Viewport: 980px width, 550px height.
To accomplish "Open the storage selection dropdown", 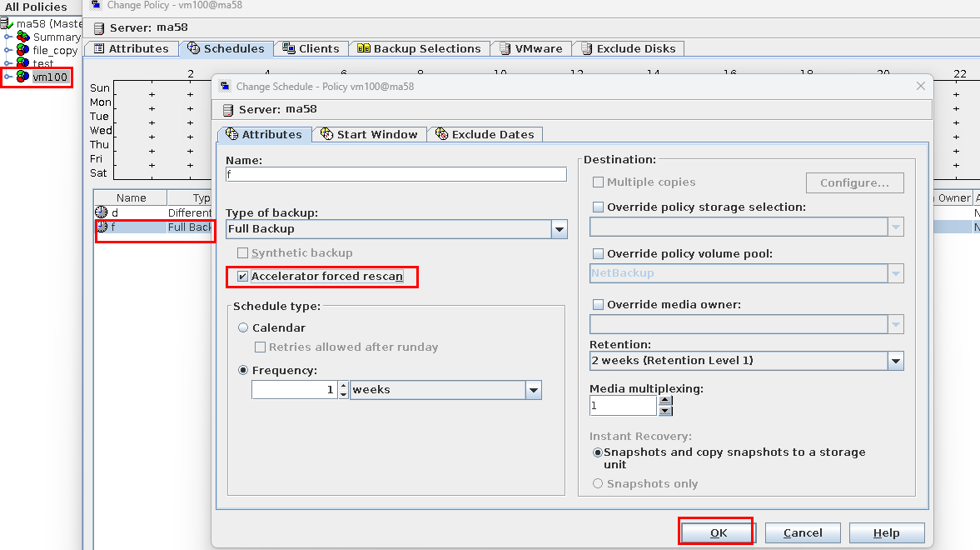I will [x=896, y=227].
